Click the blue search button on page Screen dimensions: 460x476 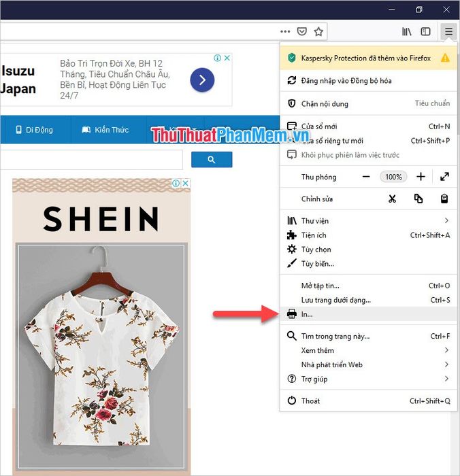pos(212,159)
